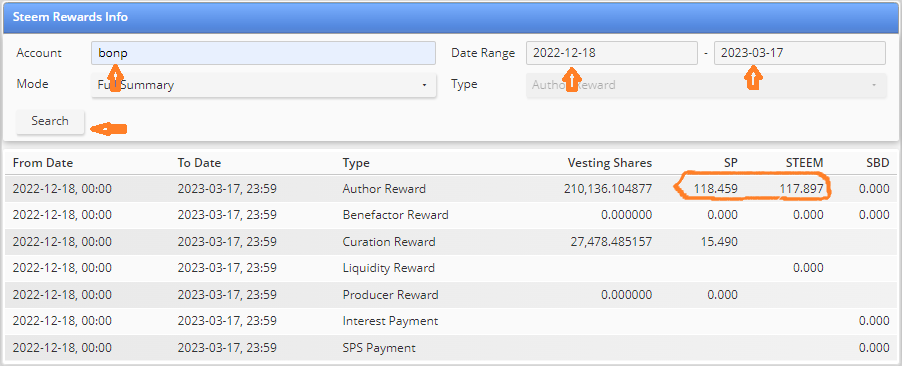Image resolution: width=903 pixels, height=366 pixels.
Task: Click the Vesting Shares column header
Action: click(610, 163)
